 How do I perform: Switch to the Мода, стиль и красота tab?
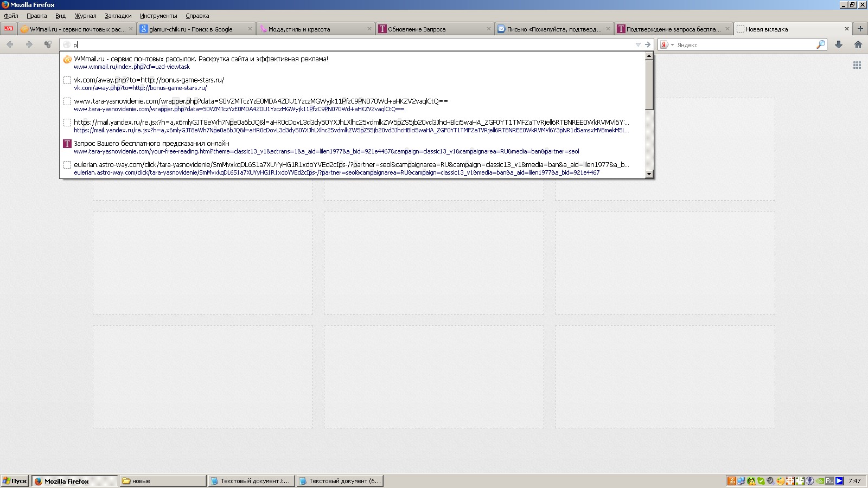[315, 29]
